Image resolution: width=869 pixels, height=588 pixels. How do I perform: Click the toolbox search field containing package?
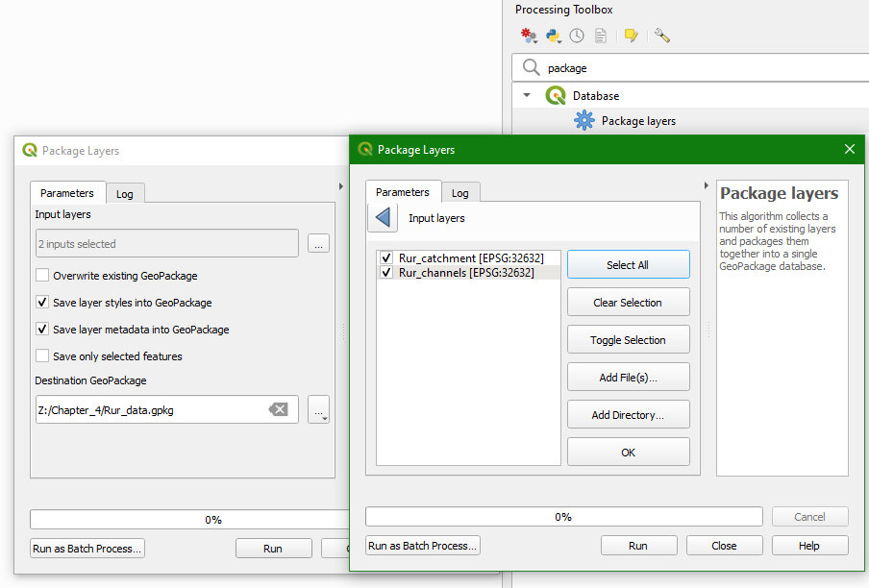(690, 67)
